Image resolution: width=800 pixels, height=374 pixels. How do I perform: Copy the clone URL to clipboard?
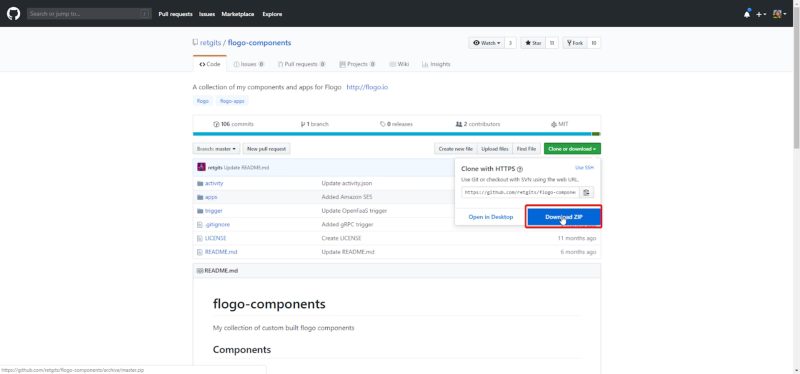587,192
